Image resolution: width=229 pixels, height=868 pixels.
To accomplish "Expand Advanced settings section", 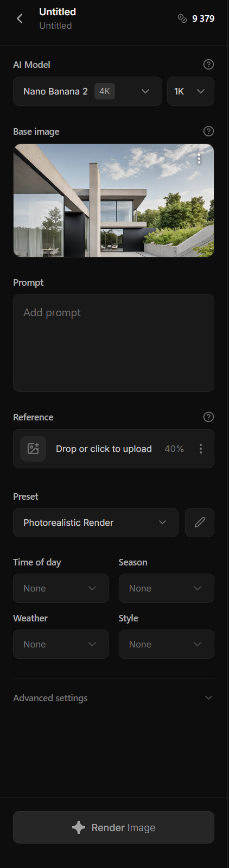I will [113, 698].
